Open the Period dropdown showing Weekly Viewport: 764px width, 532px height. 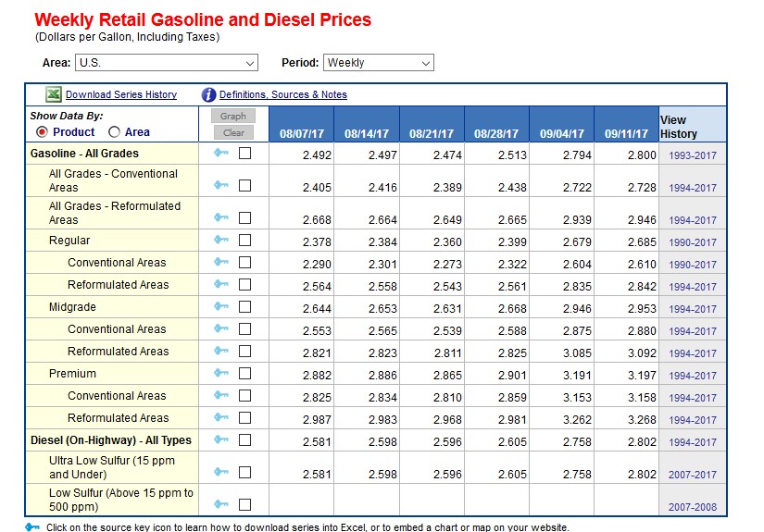(x=378, y=63)
